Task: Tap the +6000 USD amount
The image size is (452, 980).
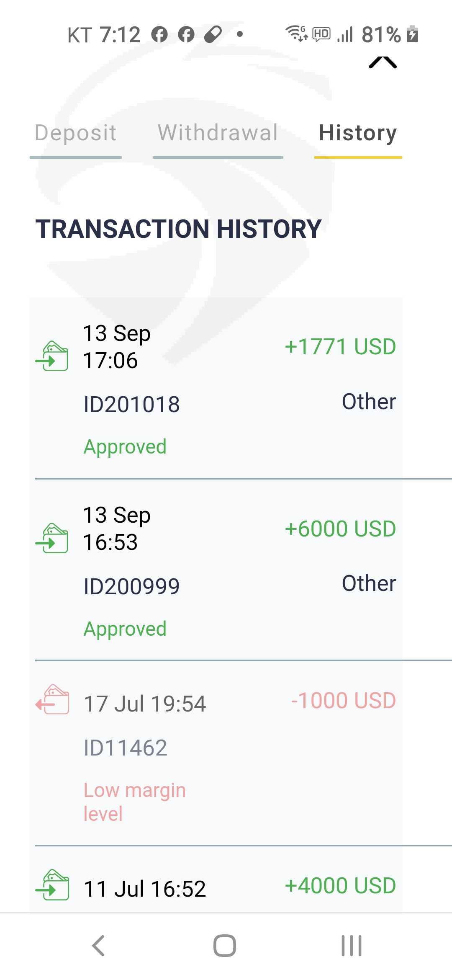Action: (340, 529)
